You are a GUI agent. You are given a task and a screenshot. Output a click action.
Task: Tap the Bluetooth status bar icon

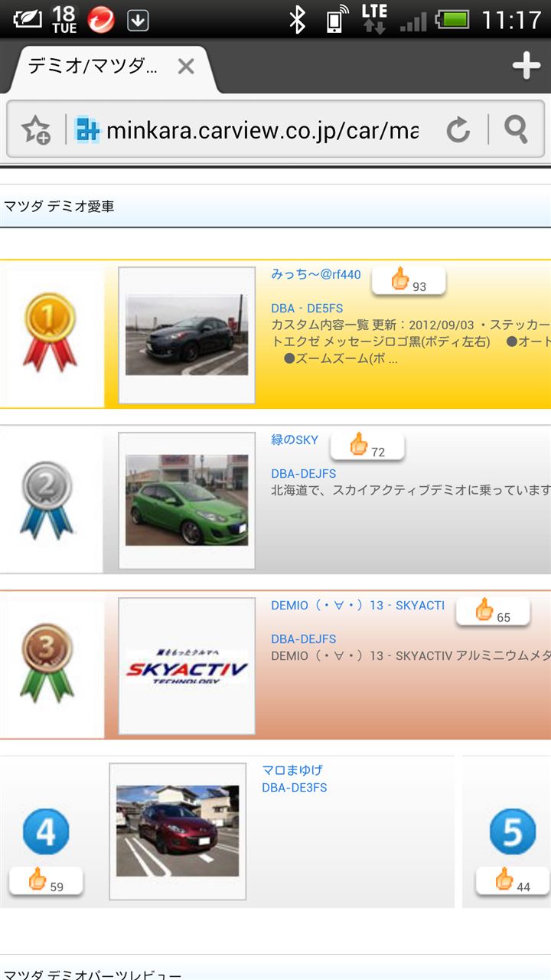297,19
